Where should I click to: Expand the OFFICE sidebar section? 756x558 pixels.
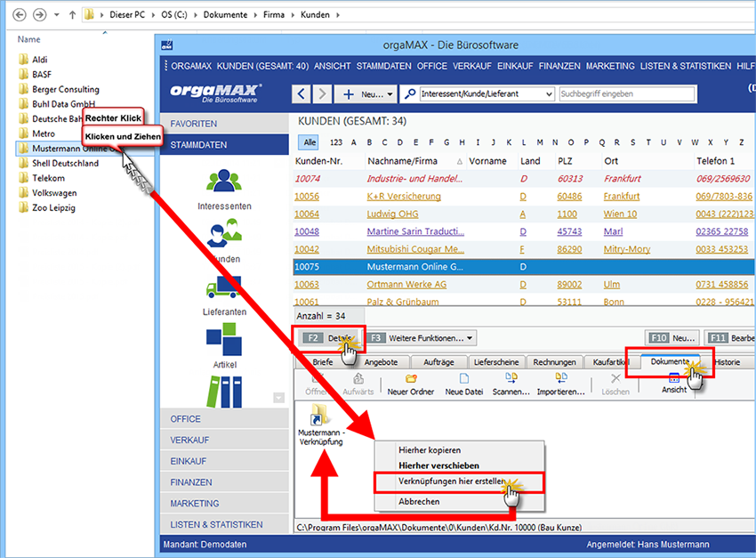[224, 419]
